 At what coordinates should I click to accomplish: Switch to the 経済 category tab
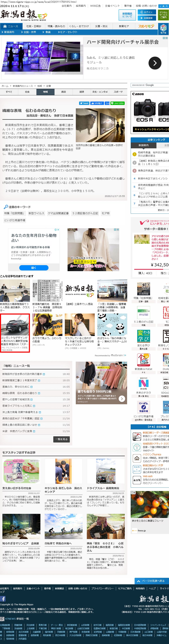click(82, 92)
